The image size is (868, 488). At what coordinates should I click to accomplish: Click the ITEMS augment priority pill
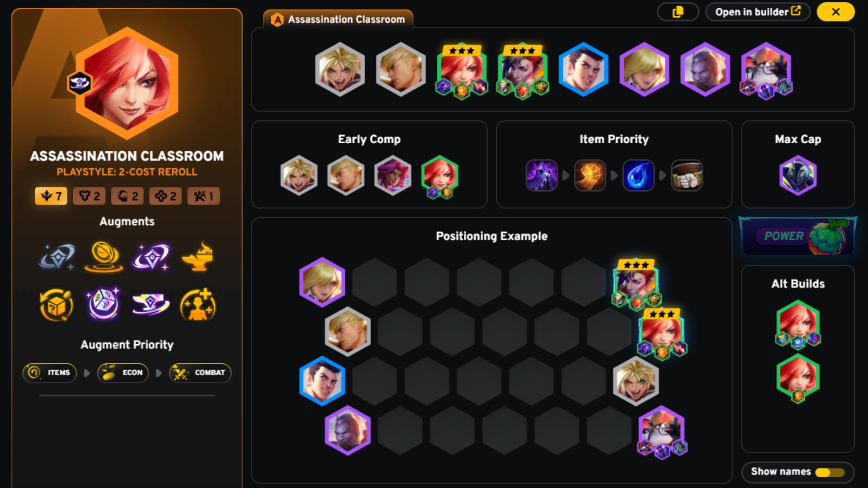pos(50,373)
